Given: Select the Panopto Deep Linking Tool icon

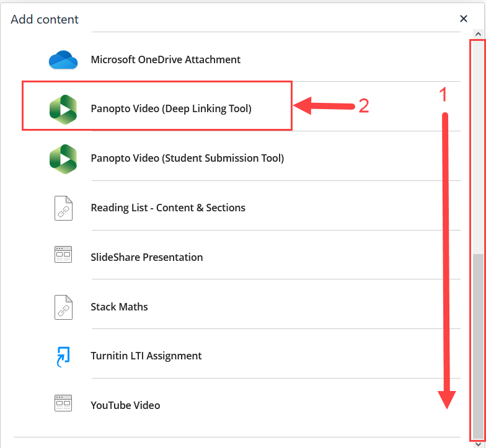Looking at the screenshot, I should (x=63, y=109).
